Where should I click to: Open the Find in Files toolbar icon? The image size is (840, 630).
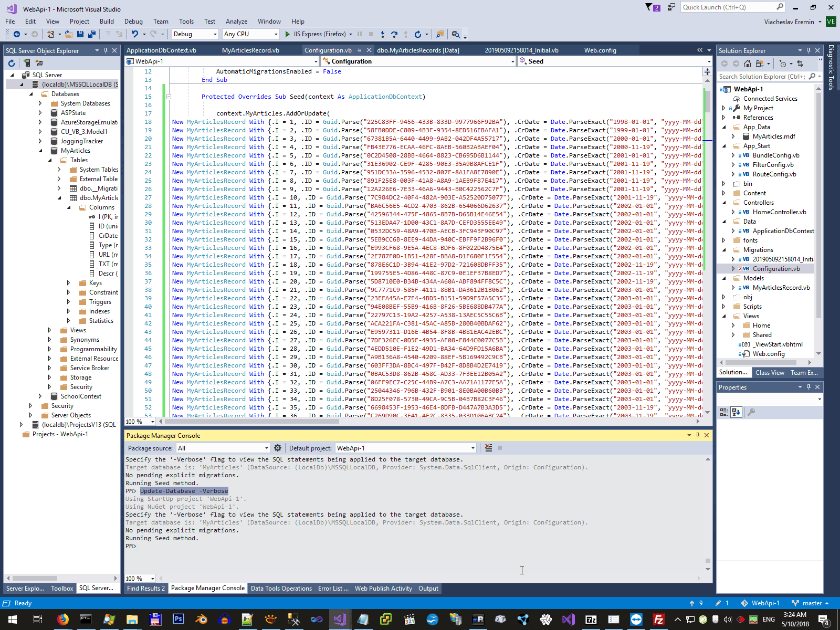(x=440, y=34)
